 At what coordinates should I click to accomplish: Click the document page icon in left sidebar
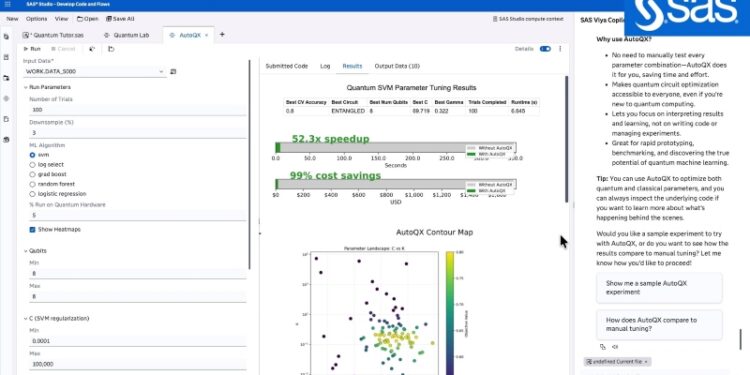pyautogui.click(x=6, y=119)
